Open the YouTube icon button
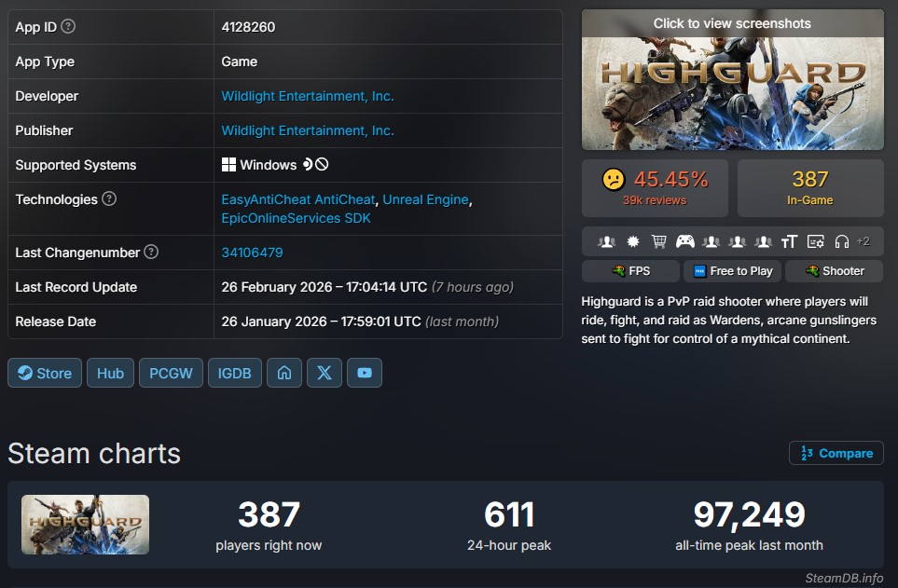The height and width of the screenshot is (588, 898). tap(365, 373)
